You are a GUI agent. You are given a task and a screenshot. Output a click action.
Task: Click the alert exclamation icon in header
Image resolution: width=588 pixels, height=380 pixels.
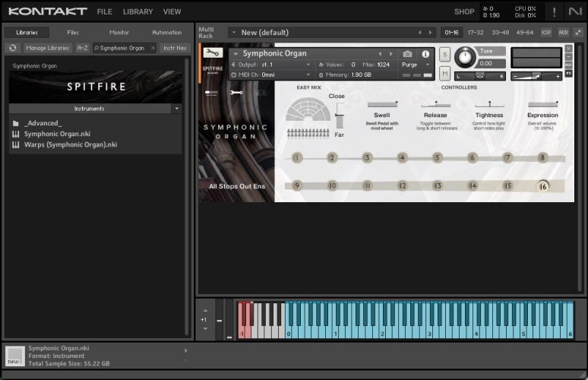coord(554,12)
